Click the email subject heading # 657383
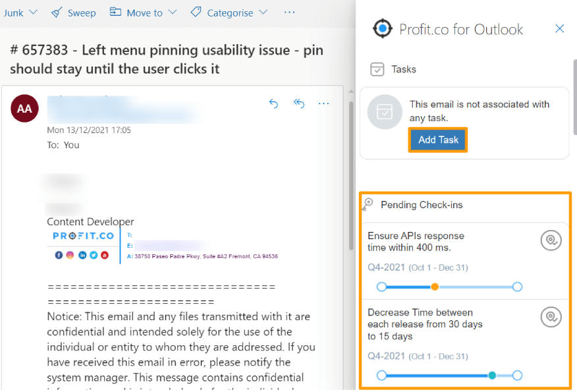Viewport: 577px width, 392px height. click(x=167, y=59)
